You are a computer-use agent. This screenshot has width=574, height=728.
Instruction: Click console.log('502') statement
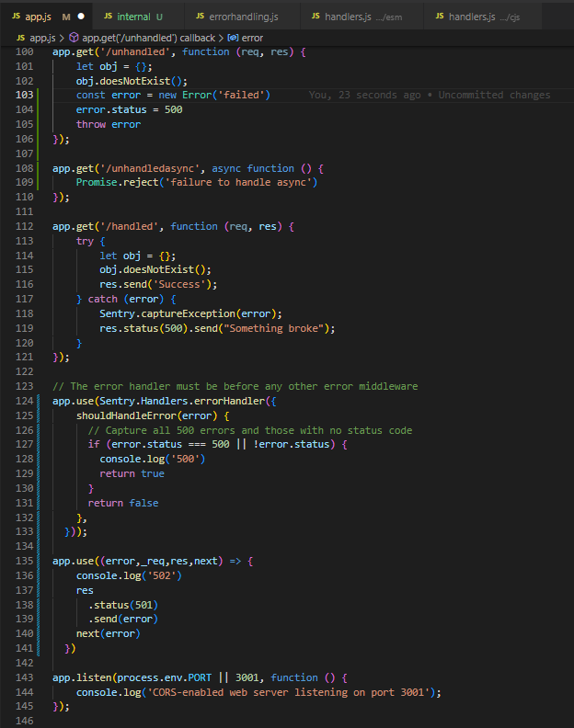pyautogui.click(x=129, y=575)
